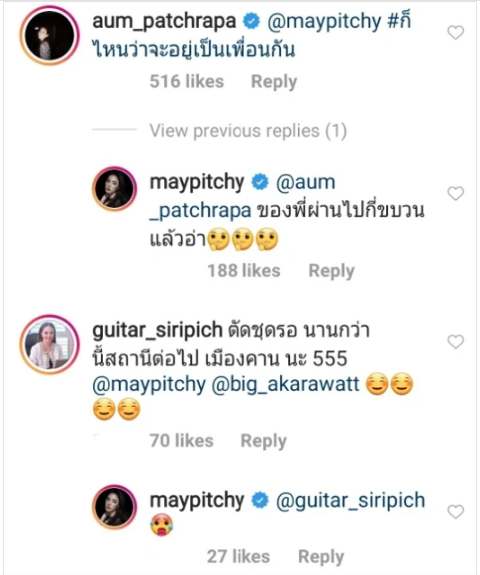
Task: Reply to guitar_siripich's comment
Action: click(263, 441)
